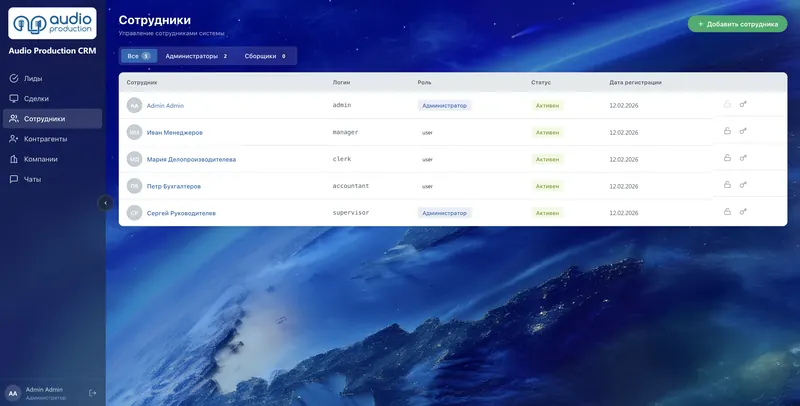Click avatar of Петр Бухгалтеров
Viewport: 800px width, 406px height.
tap(134, 186)
